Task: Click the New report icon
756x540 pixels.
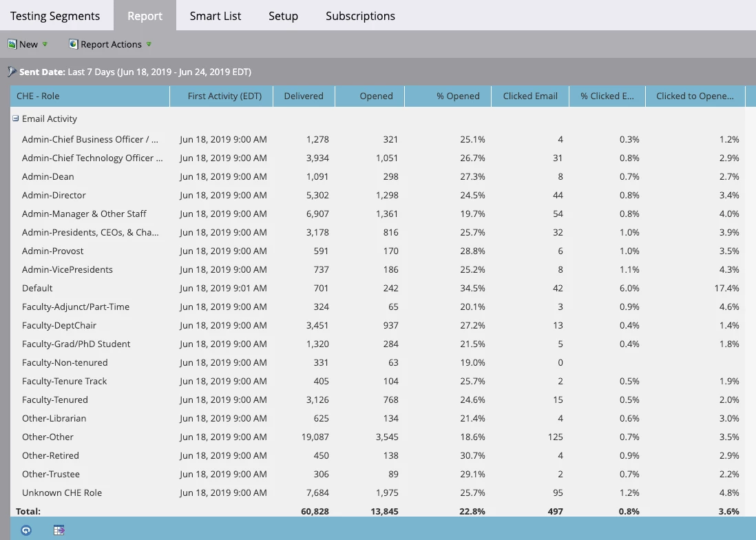Action: 12,44
